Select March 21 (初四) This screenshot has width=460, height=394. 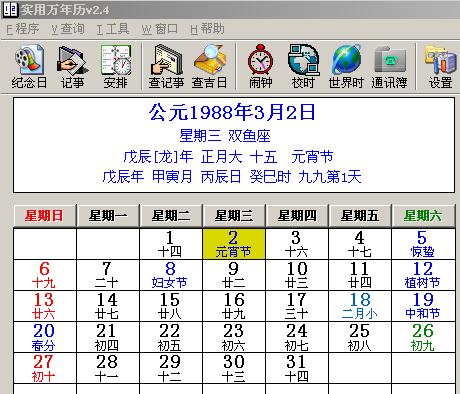point(108,337)
